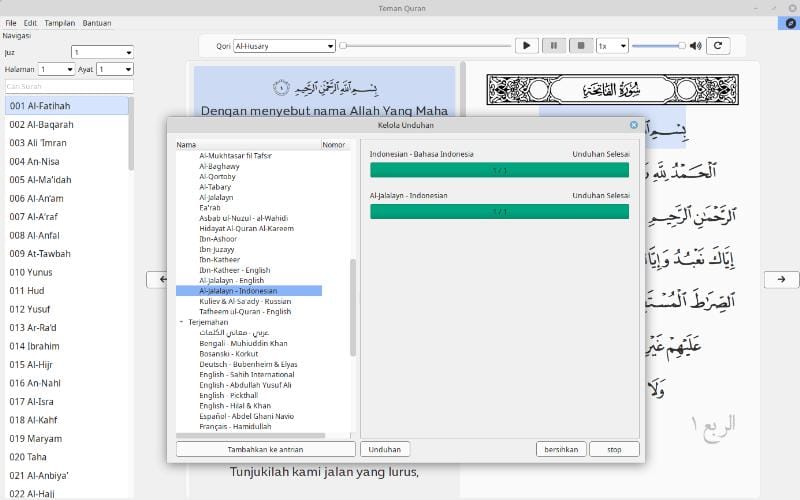The image size is (800, 500).
Task: Click the download list horizontal scrollbar
Action: 251,436
